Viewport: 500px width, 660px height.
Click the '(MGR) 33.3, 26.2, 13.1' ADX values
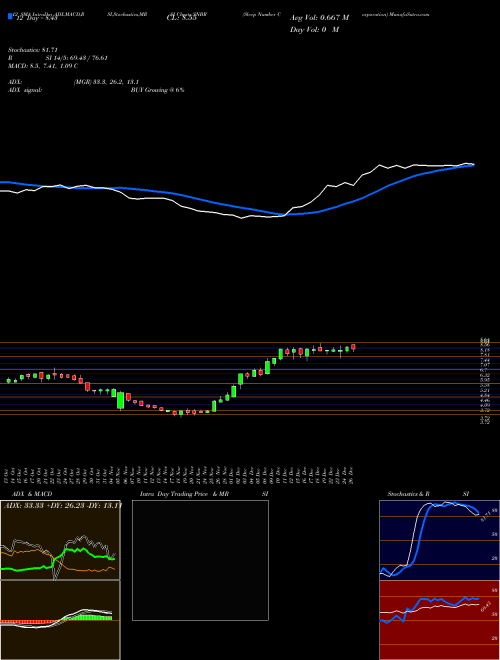(106, 82)
